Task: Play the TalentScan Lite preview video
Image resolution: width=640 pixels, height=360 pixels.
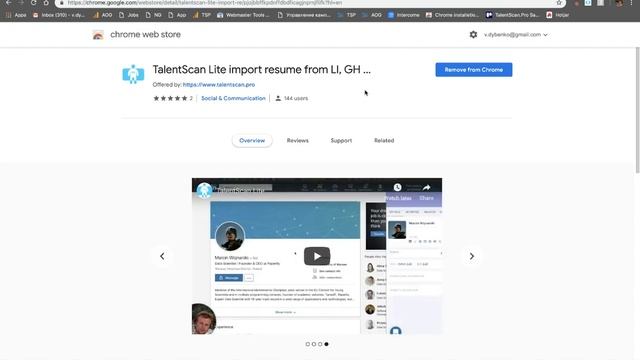Action: point(317,256)
